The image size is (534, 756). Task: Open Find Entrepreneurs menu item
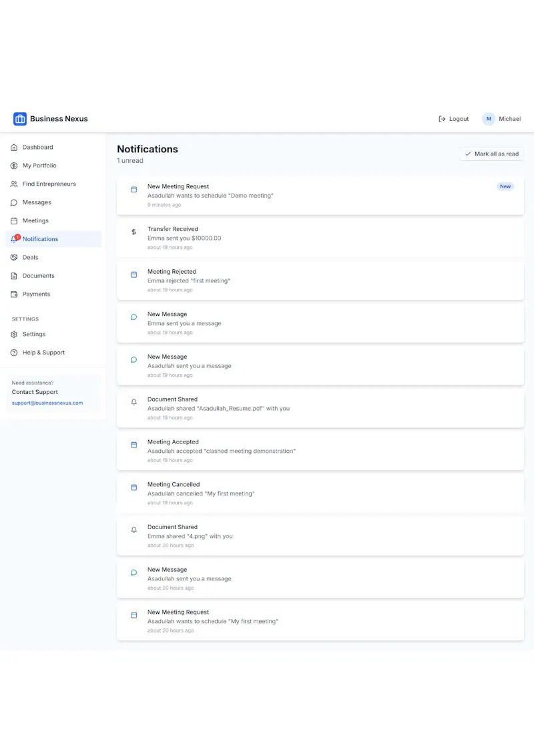pyautogui.click(x=53, y=184)
